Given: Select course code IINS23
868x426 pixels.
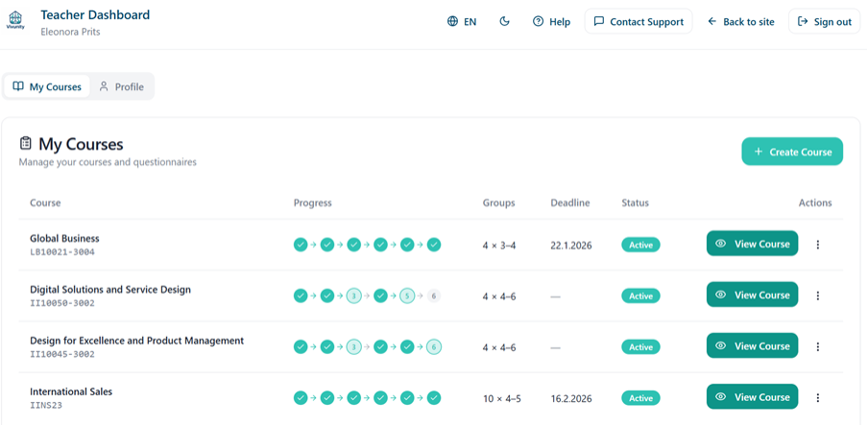Looking at the screenshot, I should click(x=46, y=406).
